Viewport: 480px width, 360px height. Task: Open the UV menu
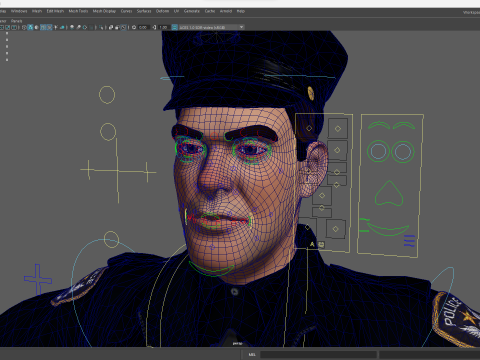(176, 11)
